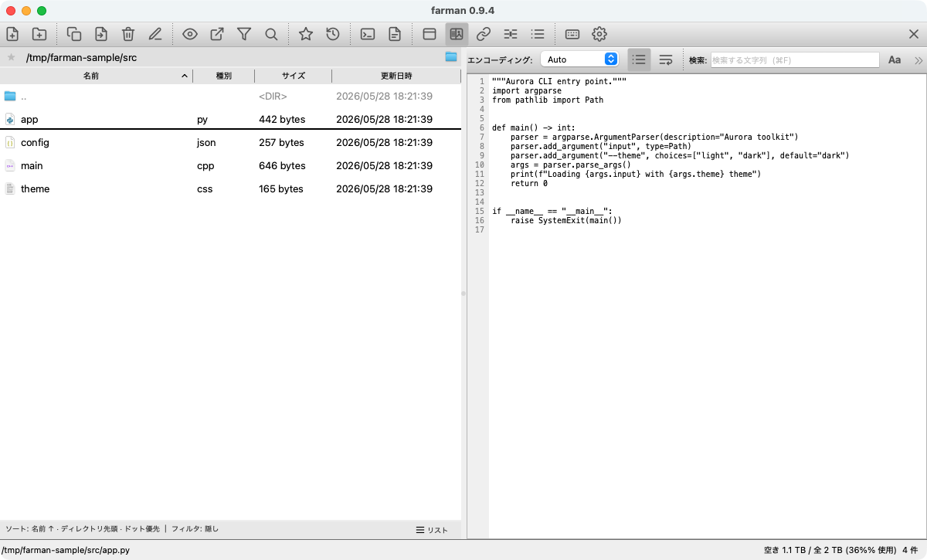
Task: Click the list view toolbar icon
Action: [538, 34]
